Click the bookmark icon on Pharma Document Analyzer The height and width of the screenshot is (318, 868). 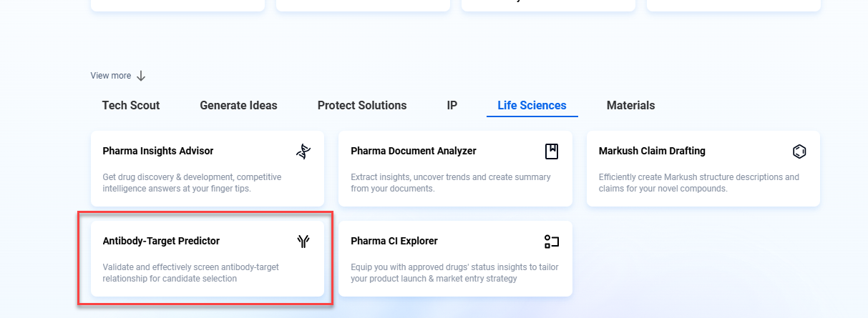pos(551,151)
